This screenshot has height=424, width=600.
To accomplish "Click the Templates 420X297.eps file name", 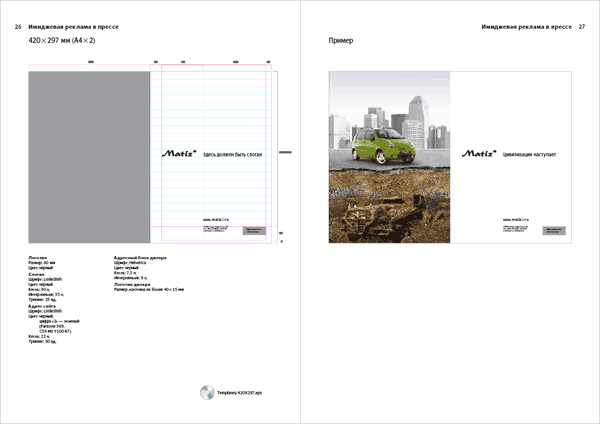I will [x=239, y=393].
